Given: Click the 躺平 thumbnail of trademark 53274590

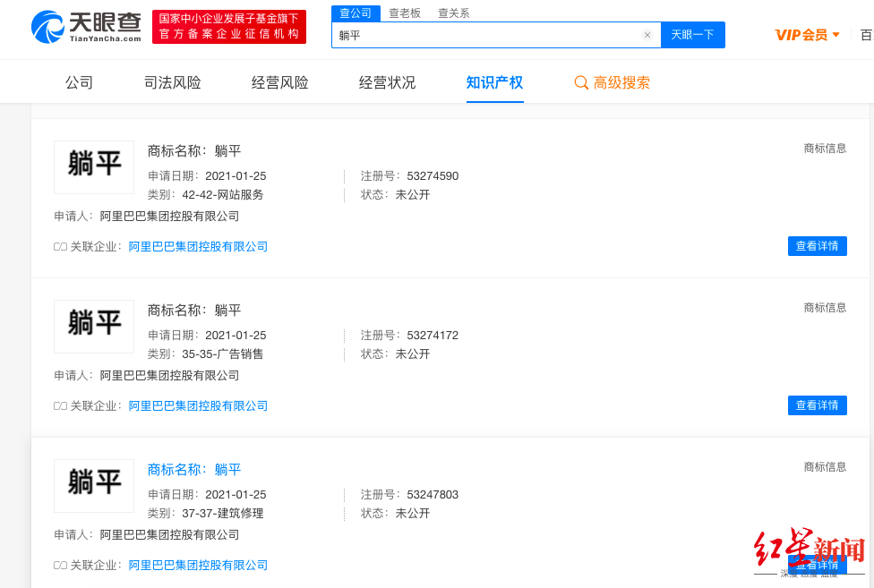Looking at the screenshot, I should (94, 167).
